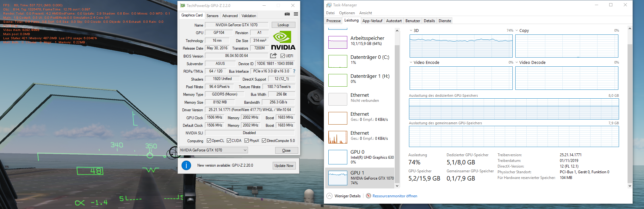The height and width of the screenshot is (209, 644).
Task: Click the Update Now button
Action: pos(284,166)
